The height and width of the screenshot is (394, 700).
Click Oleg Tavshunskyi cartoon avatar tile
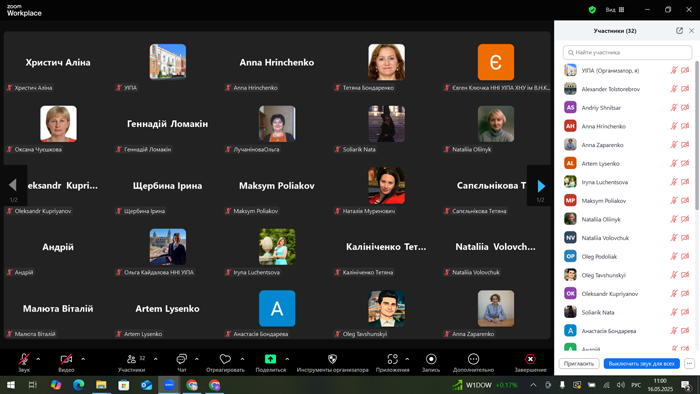pos(387,308)
